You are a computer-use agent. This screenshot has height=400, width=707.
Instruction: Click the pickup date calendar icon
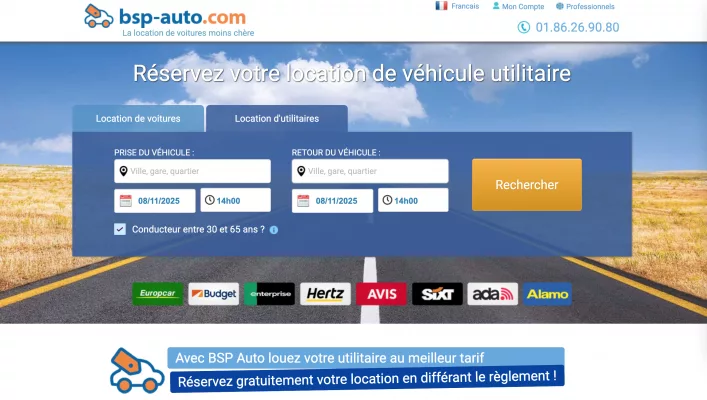pyautogui.click(x=126, y=201)
